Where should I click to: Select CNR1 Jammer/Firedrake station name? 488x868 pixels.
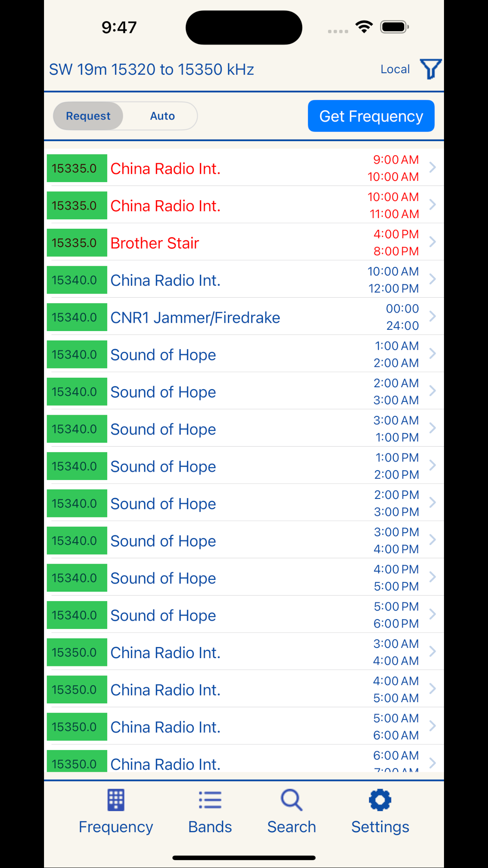[195, 318]
